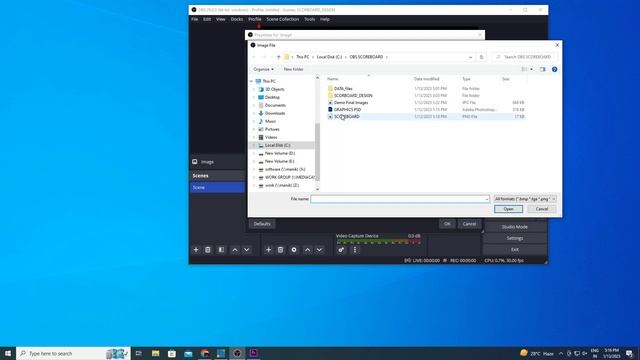
Task: Click the Windows taskbar search box
Action: [73, 353]
